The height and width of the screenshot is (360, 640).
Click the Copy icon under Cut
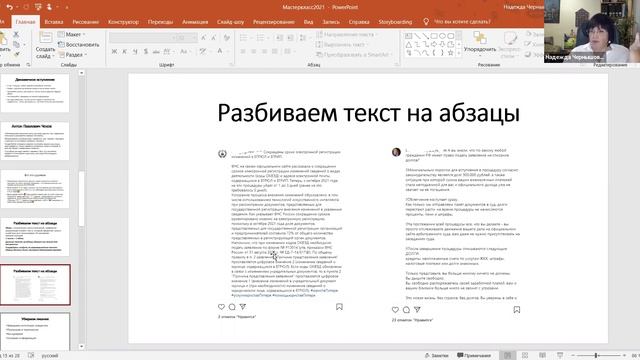(x=16, y=44)
